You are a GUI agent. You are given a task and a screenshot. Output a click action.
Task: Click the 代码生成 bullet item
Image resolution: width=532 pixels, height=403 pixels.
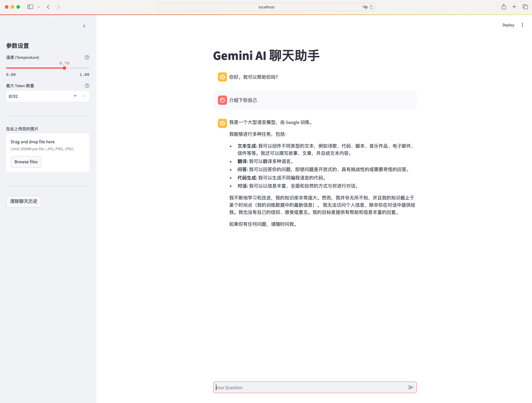282,178
